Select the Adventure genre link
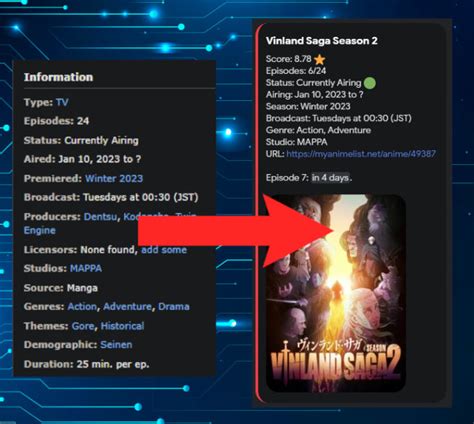Viewport: 474px width, 424px height. click(127, 307)
